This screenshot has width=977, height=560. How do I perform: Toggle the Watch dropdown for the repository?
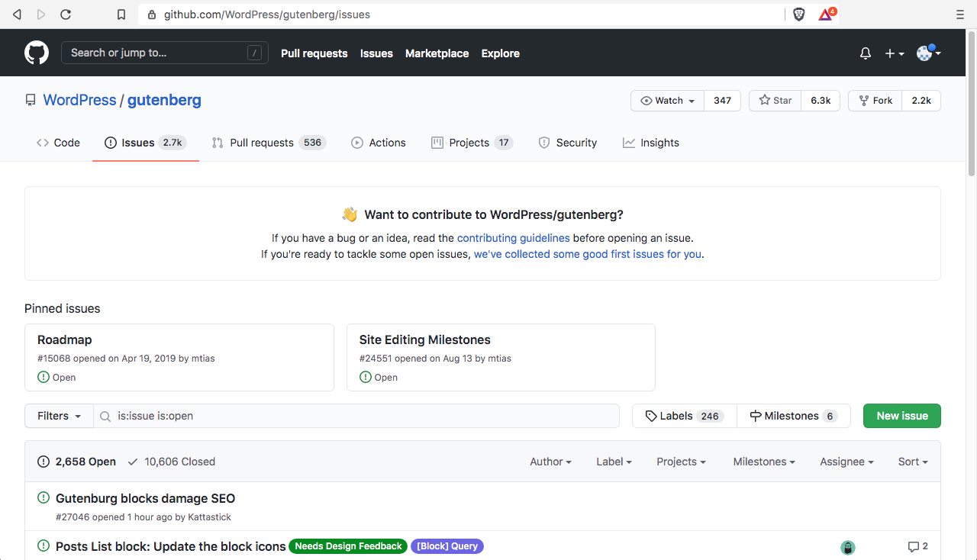click(666, 100)
